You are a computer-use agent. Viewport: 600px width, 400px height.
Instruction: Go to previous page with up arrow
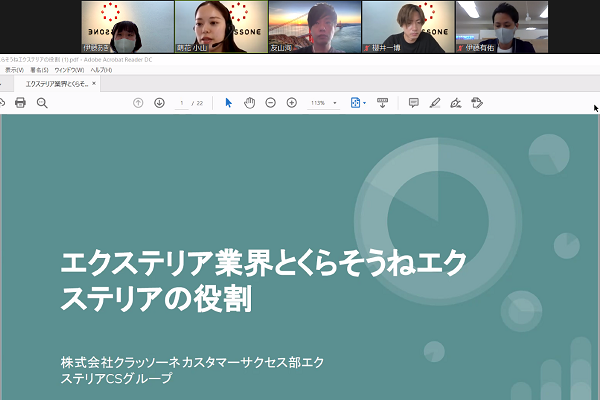click(x=138, y=103)
